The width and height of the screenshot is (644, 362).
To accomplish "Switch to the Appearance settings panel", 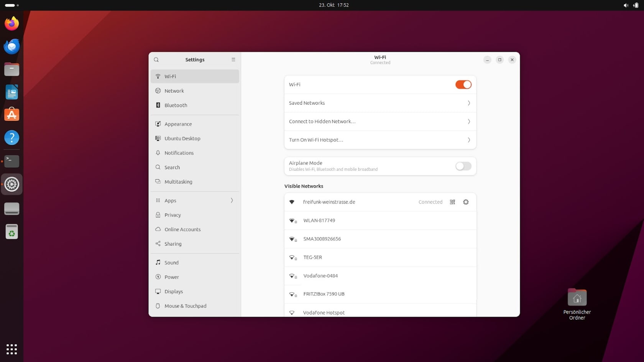I will 195,124.
